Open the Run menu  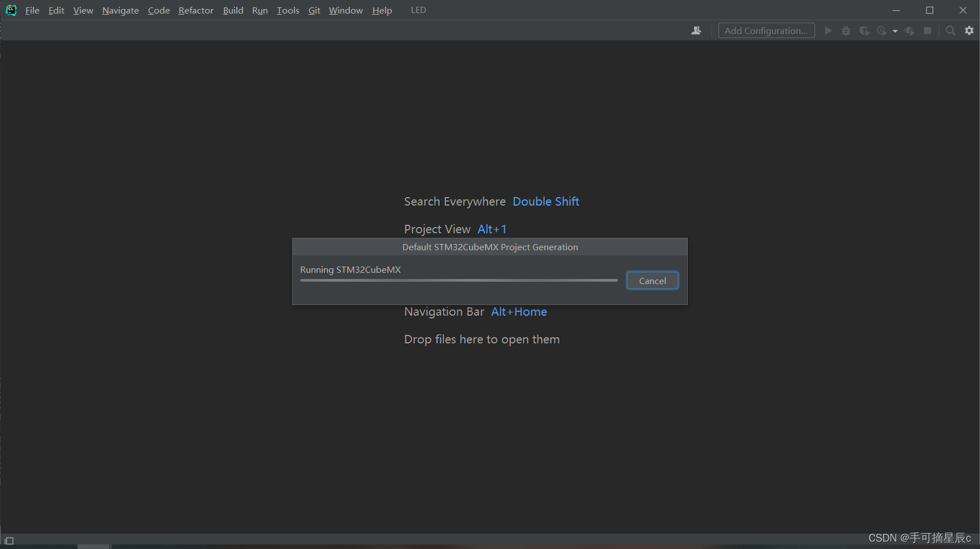(x=260, y=10)
